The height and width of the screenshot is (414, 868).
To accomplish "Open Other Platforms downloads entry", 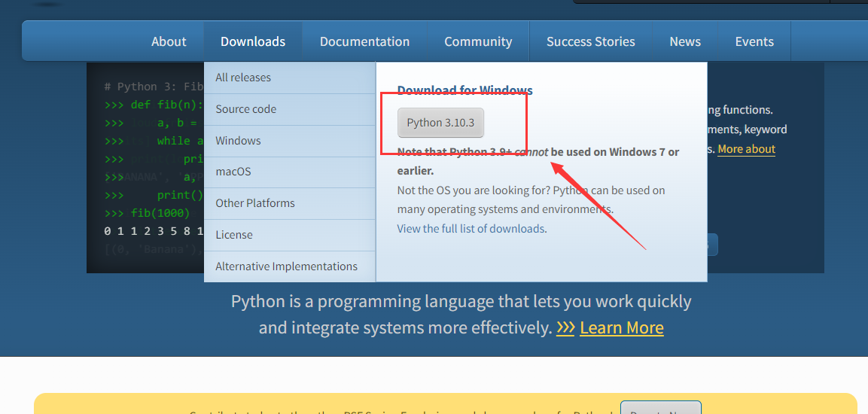I will click(255, 203).
